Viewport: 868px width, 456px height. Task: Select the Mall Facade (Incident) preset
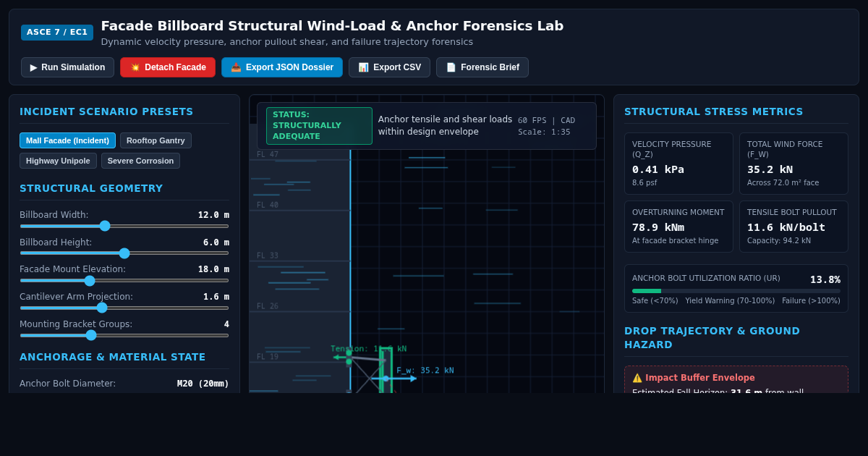tap(67, 140)
